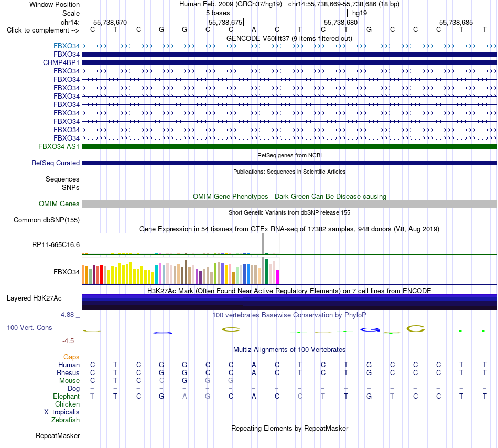The image size is (498, 448).
Task: Click the RP11-665C16.6 GTEx bar chart
Action: [x=180, y=244]
